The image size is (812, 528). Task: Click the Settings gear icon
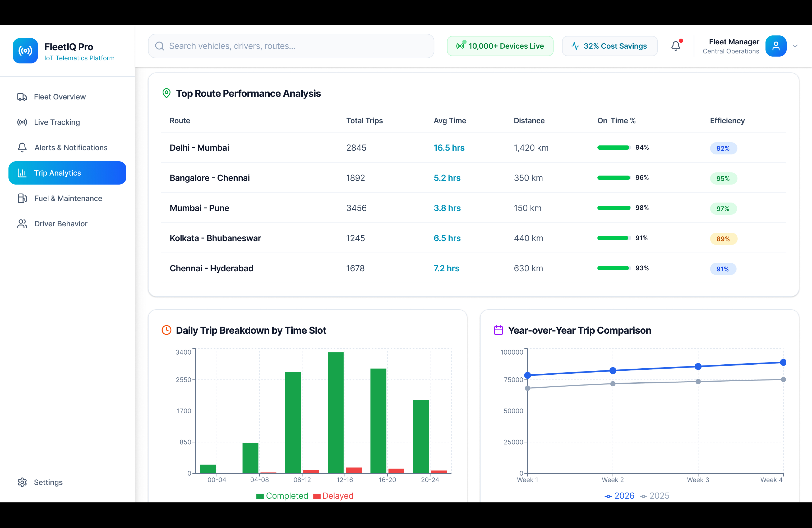coord(22,482)
